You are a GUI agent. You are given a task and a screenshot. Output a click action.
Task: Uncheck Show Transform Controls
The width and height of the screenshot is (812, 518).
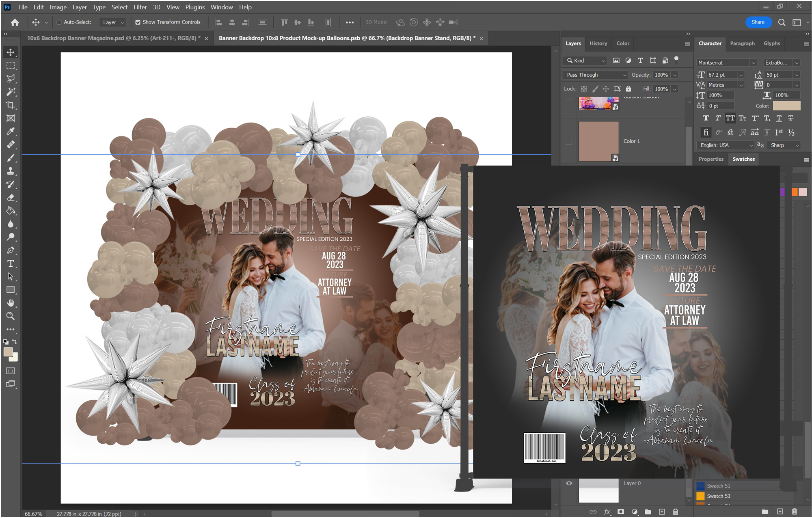(x=138, y=22)
